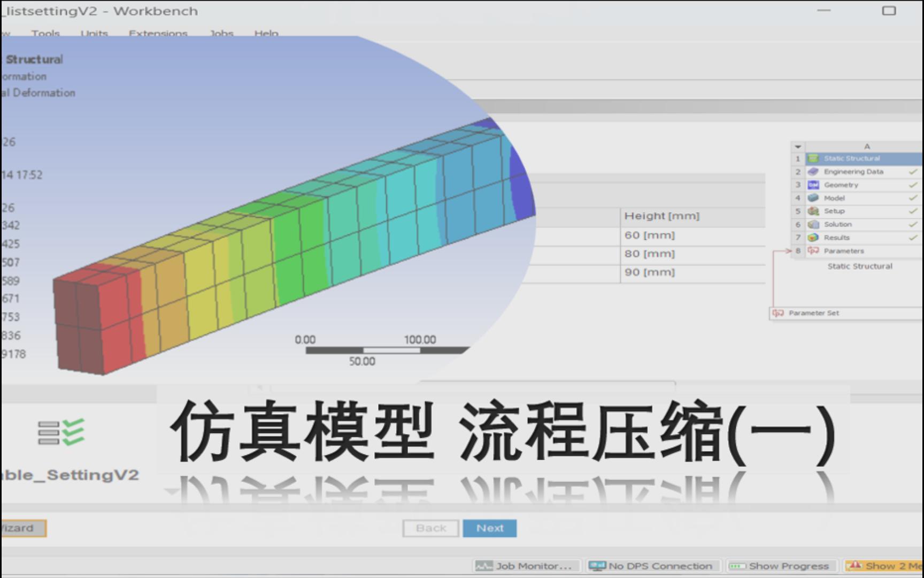The width and height of the screenshot is (924, 578).
Task: Click the Setup cell icon
Action: pos(813,211)
